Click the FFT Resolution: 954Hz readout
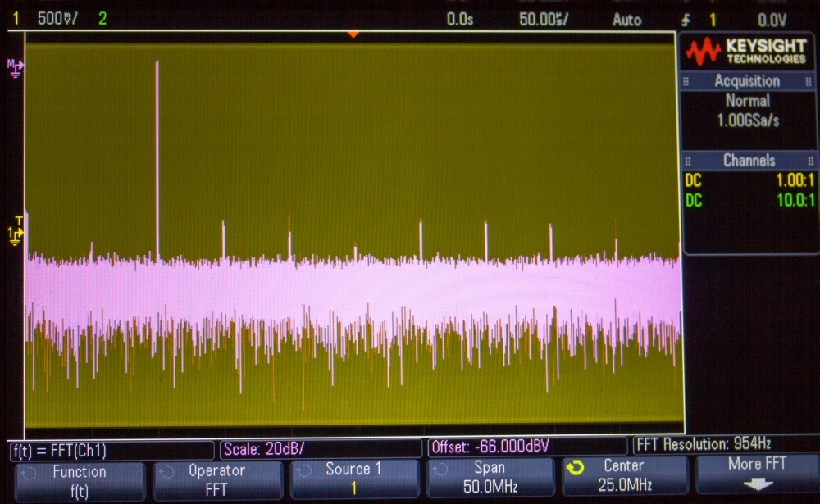Image resolution: width=820 pixels, height=504 pixels. coord(704,444)
